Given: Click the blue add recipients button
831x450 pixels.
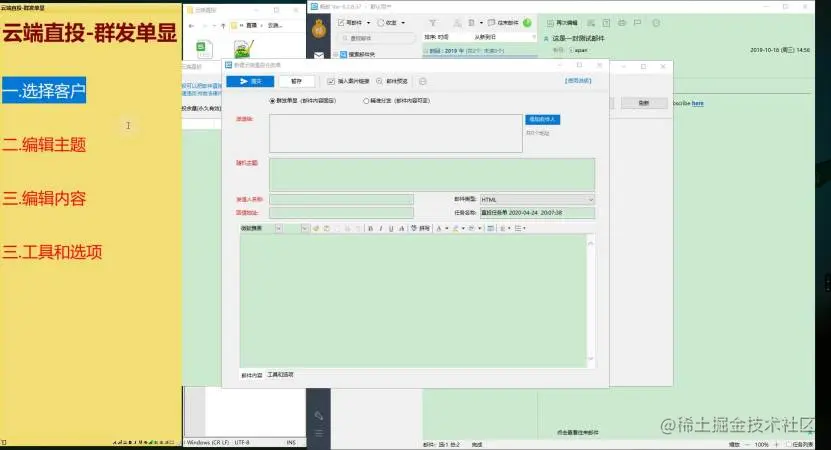Looking at the screenshot, I should click(542, 119).
